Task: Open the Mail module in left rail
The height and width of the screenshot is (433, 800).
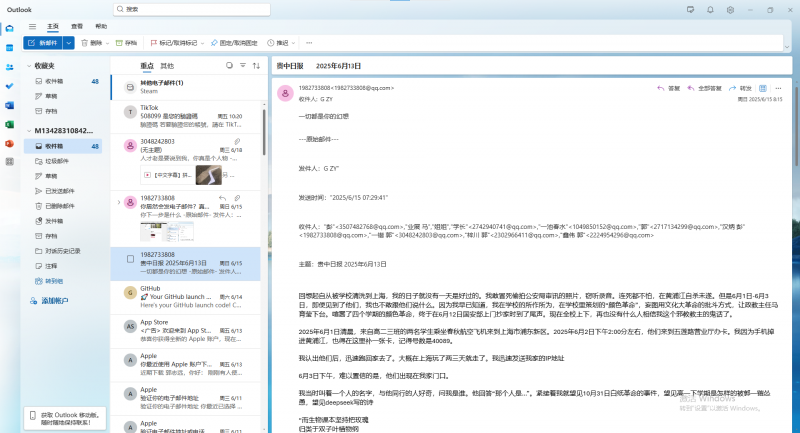Action: coord(9,29)
